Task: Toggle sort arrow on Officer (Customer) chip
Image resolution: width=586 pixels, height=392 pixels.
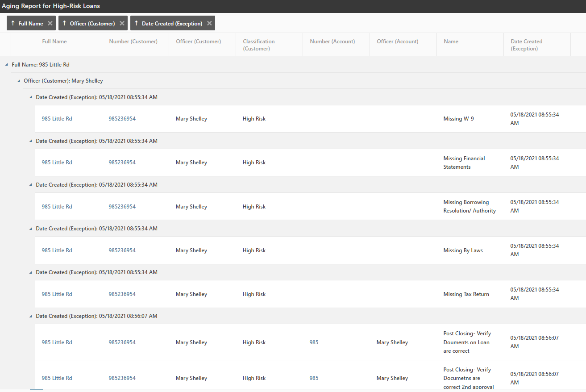Action: click(64, 23)
